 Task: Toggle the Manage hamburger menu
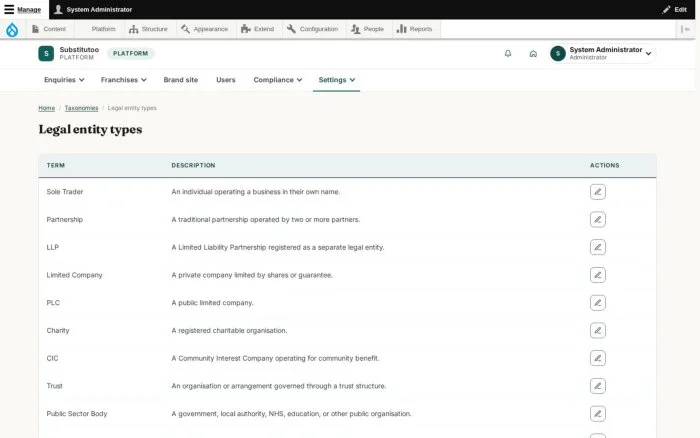(x=23, y=9)
